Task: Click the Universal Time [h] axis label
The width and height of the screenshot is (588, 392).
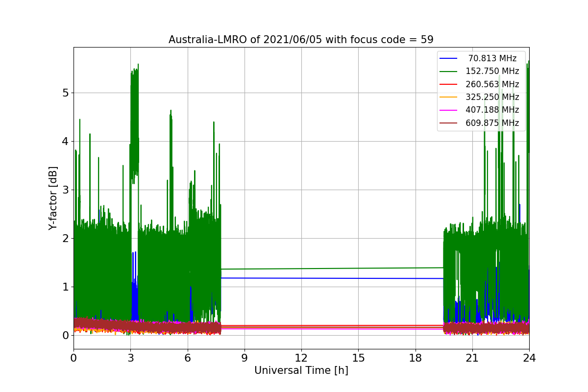Action: [301, 371]
